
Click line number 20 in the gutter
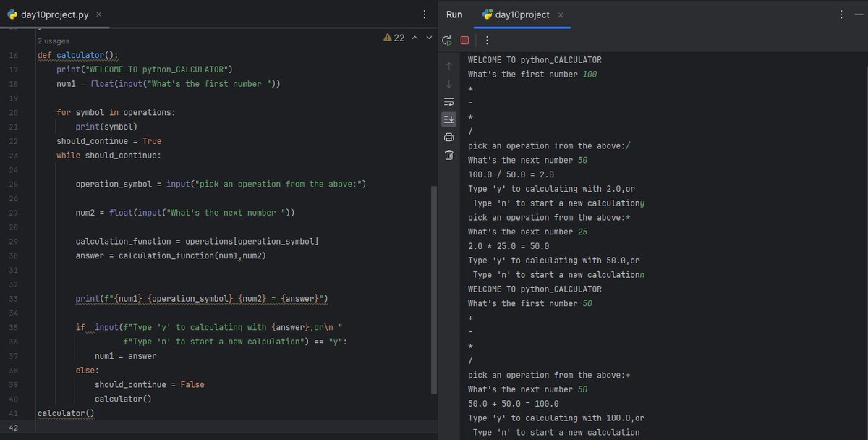pos(14,112)
